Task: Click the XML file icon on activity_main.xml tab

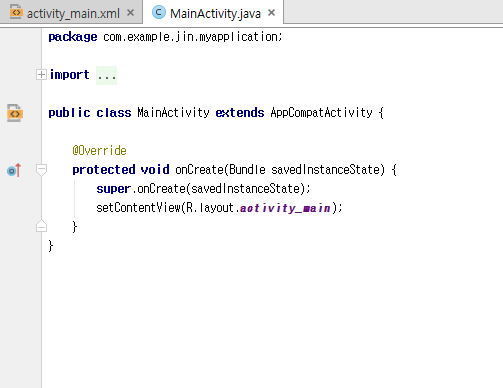Action: click(16, 12)
